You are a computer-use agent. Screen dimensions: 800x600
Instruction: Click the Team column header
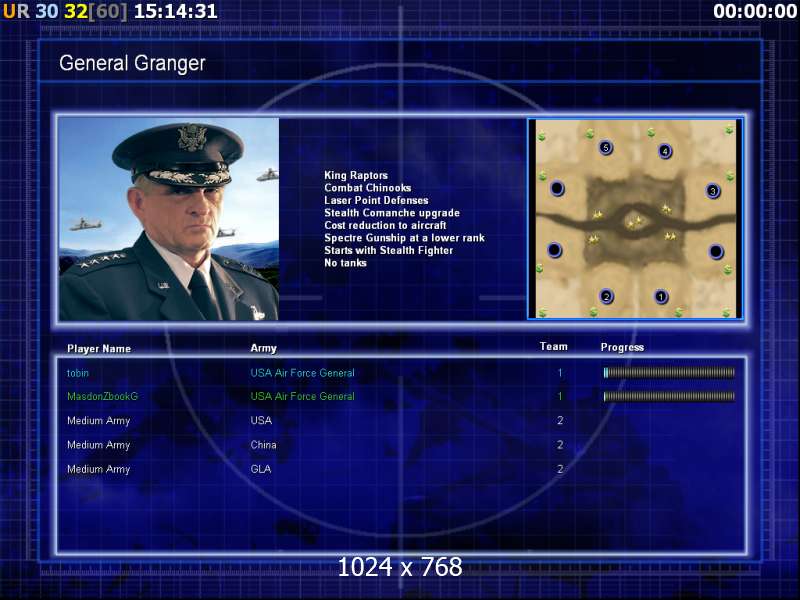554,346
